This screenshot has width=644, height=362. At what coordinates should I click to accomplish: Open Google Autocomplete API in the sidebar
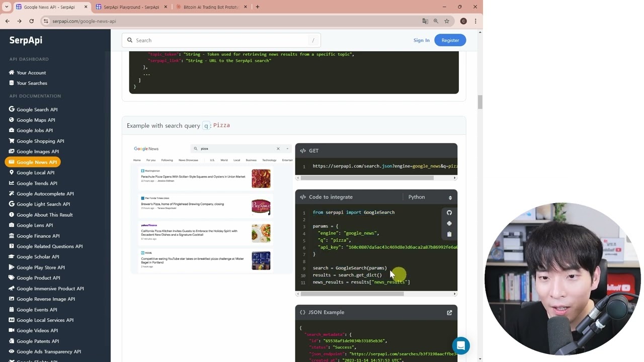(x=45, y=194)
